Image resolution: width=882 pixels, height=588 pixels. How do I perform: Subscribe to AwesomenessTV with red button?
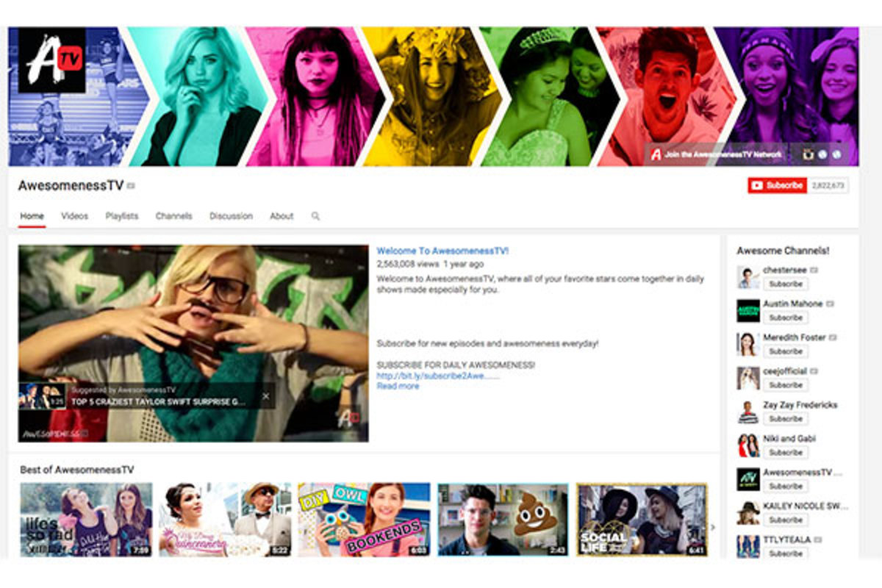click(x=777, y=186)
